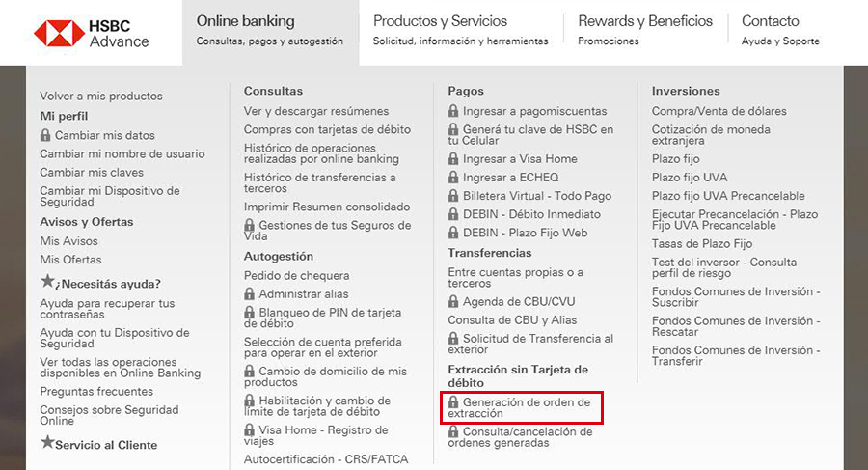Image resolution: width=868 pixels, height=470 pixels.
Task: Open the Contacto menu
Action: coord(780,31)
